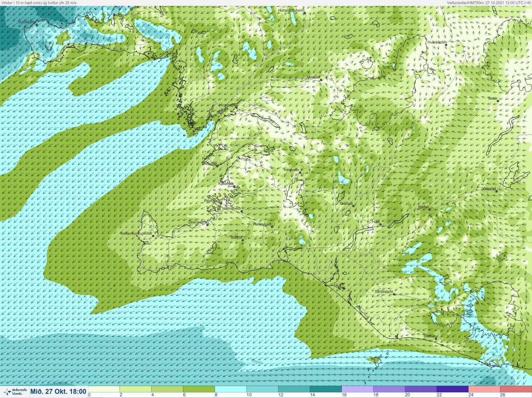Click the forecast time 'Mið. 27 Okt. 18:00'
This screenshot has width=532, height=398.
[58, 391]
